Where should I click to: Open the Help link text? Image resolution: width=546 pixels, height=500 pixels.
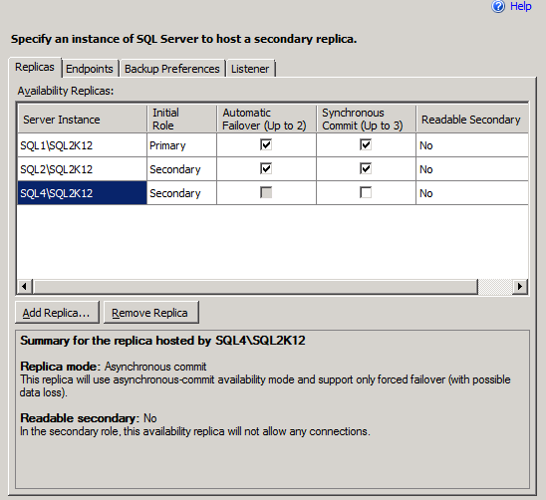520,7
